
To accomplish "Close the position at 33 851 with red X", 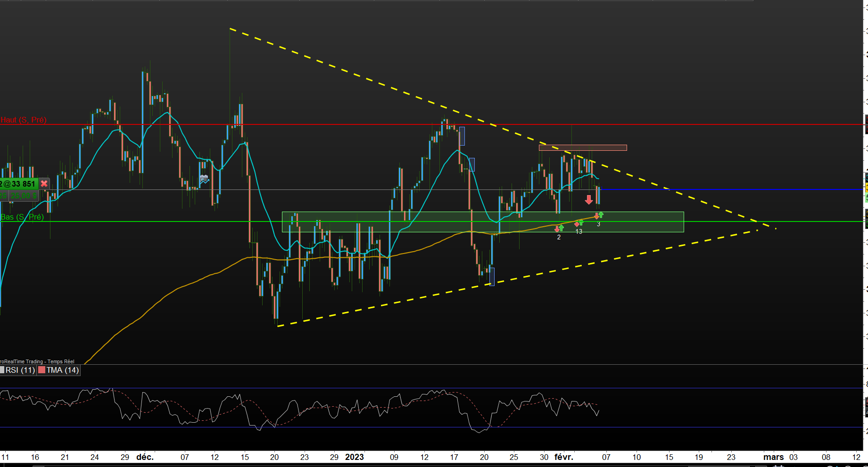I will point(44,184).
